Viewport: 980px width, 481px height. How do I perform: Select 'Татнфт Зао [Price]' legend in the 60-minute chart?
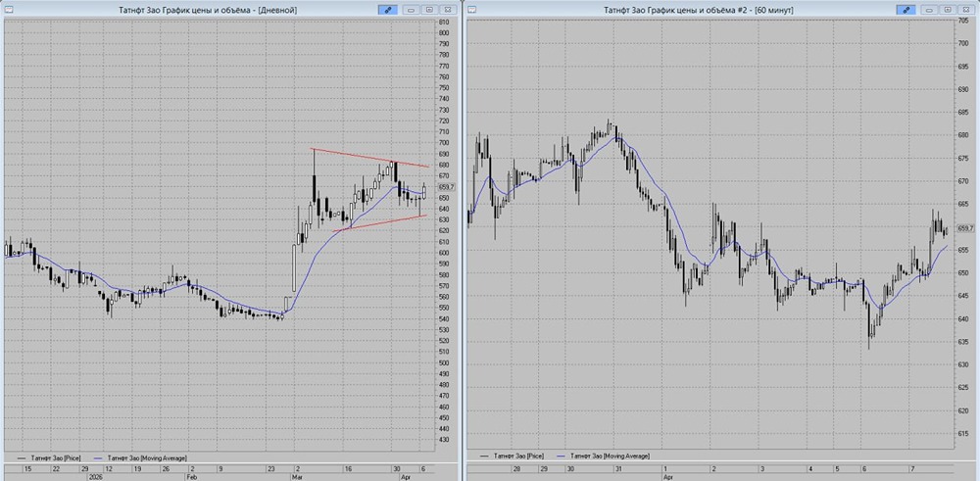(513, 457)
